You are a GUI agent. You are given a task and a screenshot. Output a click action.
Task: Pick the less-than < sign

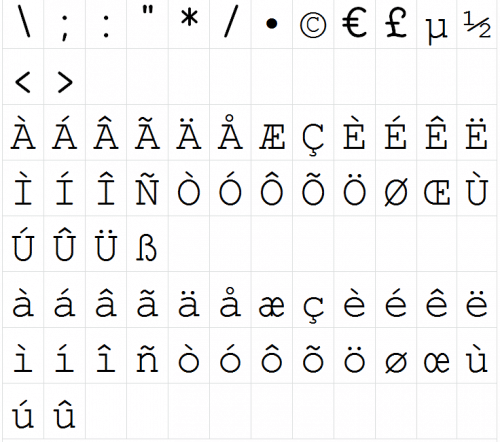pyautogui.click(x=23, y=77)
